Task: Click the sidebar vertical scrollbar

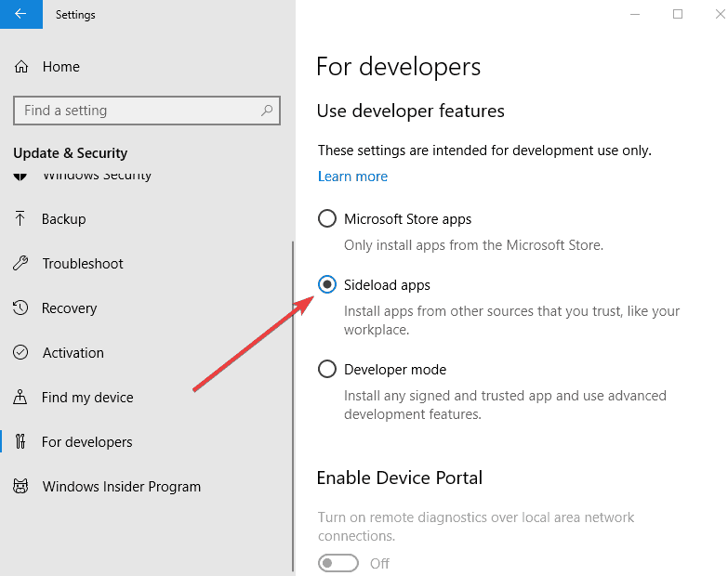Action: pos(293,406)
